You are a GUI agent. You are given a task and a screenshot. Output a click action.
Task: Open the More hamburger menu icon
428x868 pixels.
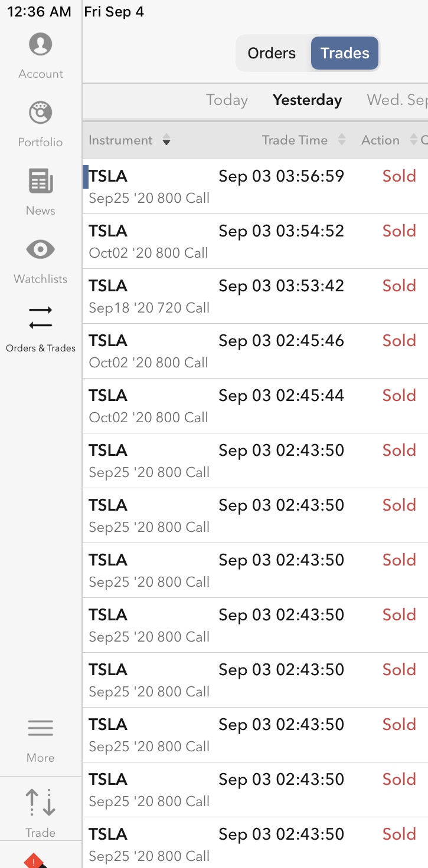coord(40,729)
